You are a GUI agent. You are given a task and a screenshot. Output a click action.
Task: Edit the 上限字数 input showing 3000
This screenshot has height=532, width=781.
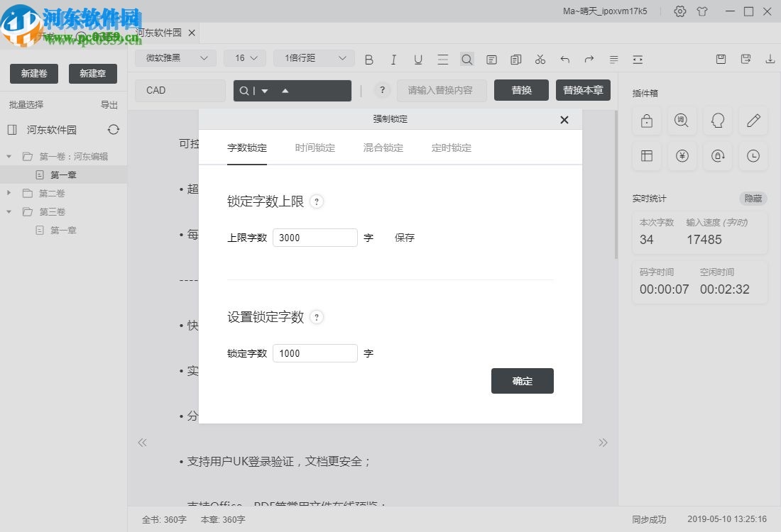coord(315,238)
